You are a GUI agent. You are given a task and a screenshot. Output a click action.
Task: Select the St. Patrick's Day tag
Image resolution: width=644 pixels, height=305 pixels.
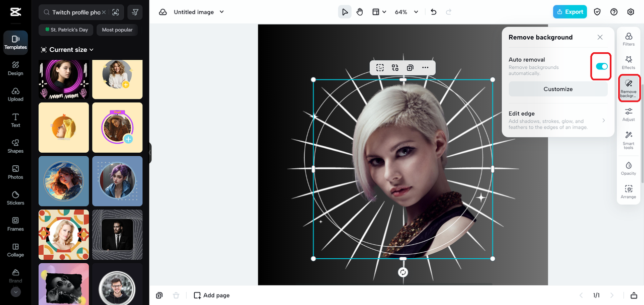click(x=66, y=30)
